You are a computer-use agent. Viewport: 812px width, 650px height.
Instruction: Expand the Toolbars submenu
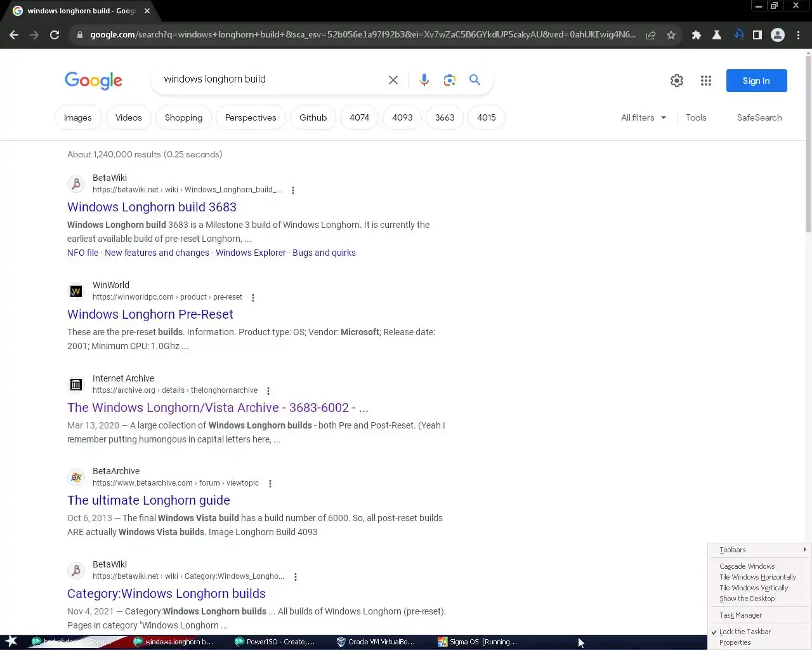(759, 550)
